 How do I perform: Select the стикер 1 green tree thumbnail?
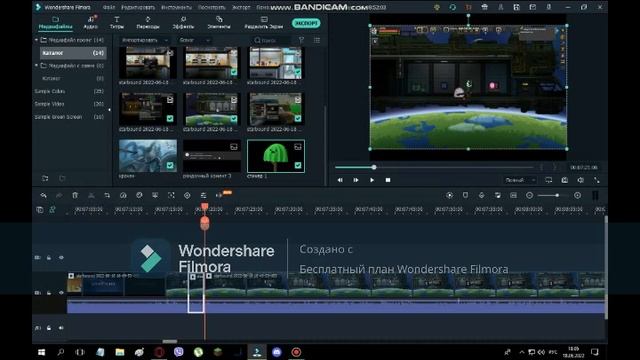pyautogui.click(x=276, y=156)
